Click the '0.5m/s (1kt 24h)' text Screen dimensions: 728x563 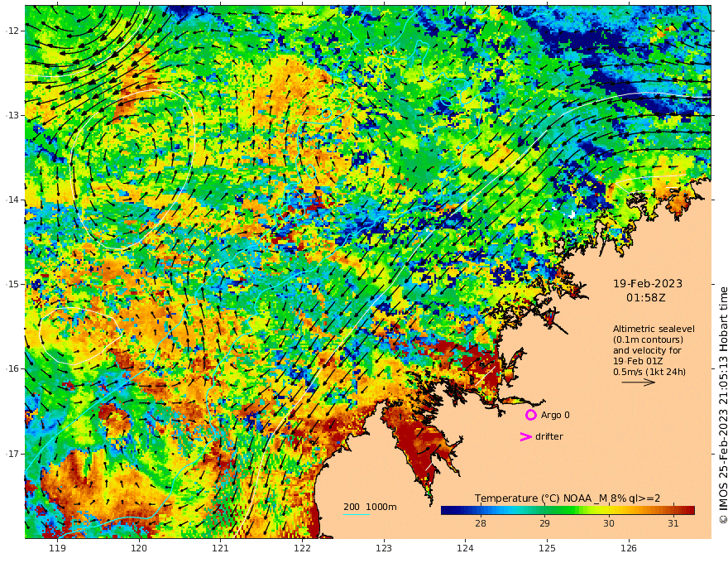tap(649, 372)
